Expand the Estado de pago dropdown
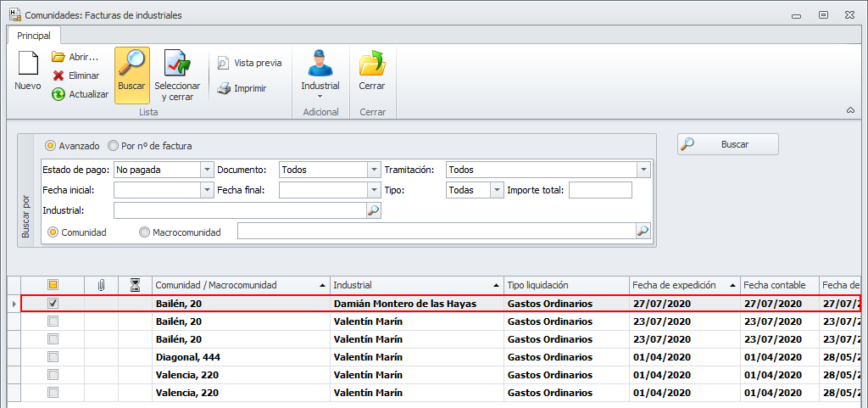 (x=207, y=170)
